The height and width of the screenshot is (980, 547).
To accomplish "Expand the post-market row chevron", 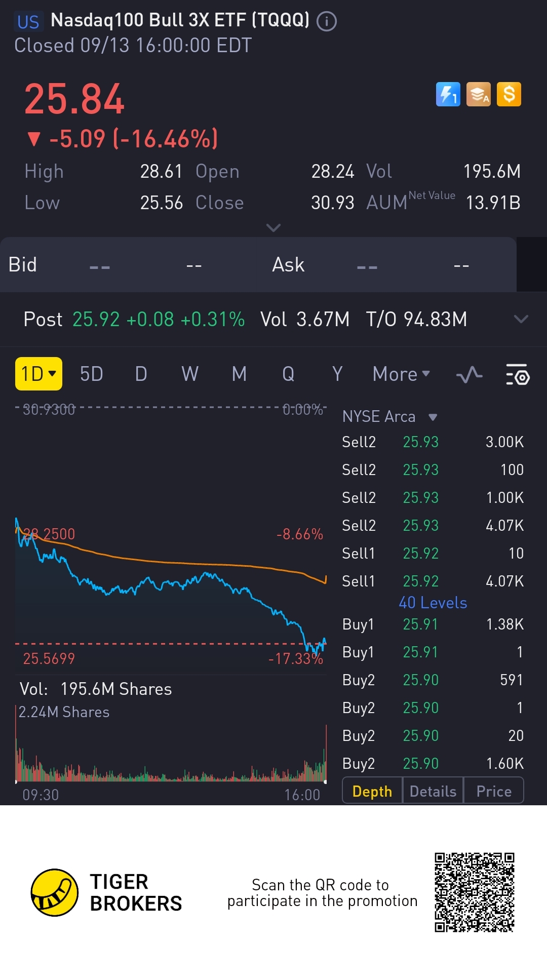I will pyautogui.click(x=521, y=319).
